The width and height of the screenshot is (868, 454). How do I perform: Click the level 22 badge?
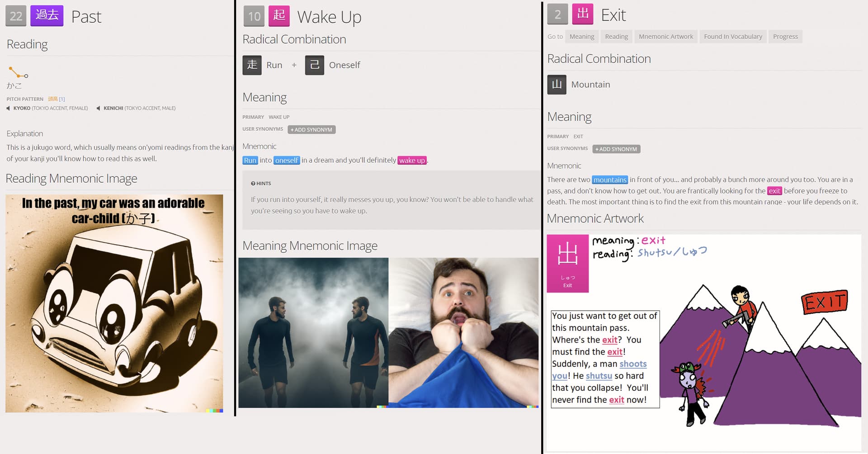[16, 16]
